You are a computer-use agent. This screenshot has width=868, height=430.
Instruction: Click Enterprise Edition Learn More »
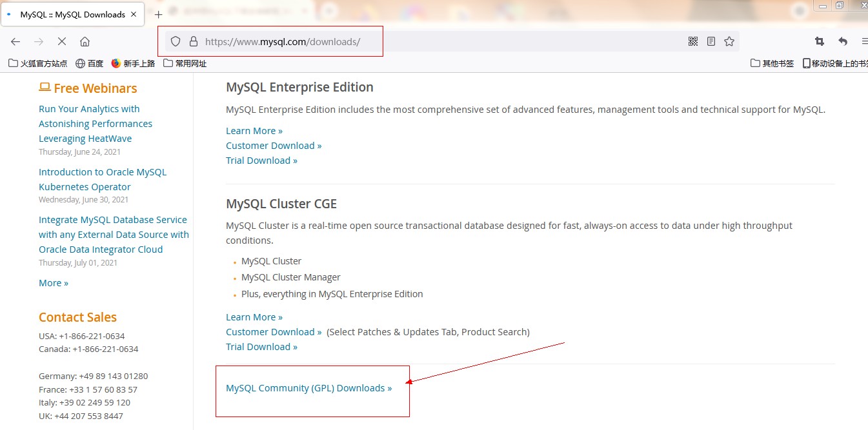coord(254,131)
